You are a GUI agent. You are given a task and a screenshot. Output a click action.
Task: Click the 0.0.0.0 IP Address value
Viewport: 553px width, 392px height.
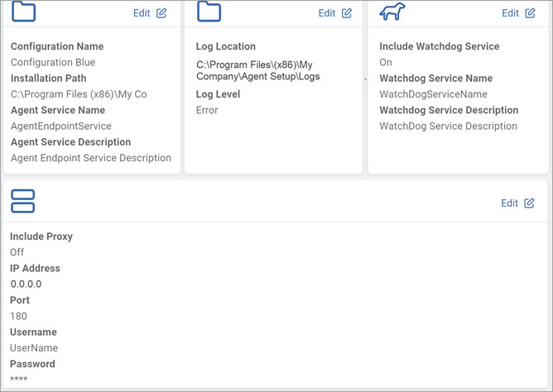(x=26, y=284)
